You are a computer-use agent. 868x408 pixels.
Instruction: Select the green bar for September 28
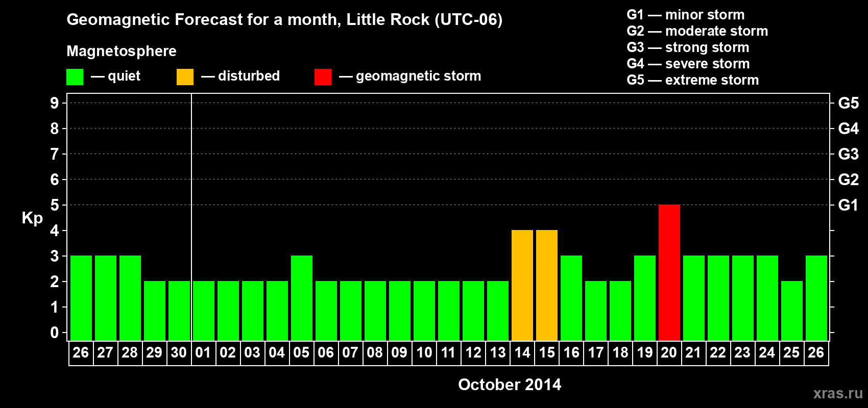point(130,298)
